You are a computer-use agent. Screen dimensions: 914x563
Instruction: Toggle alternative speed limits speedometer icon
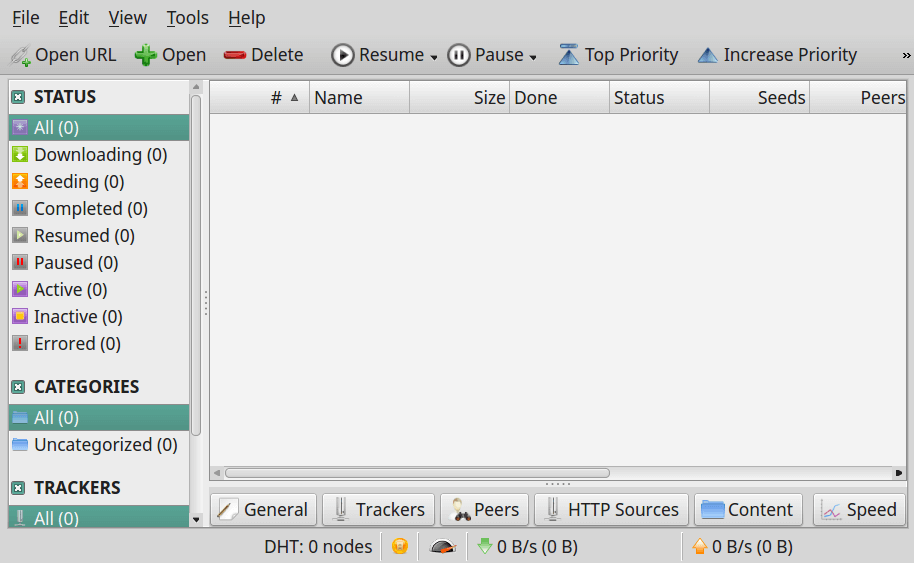442,546
